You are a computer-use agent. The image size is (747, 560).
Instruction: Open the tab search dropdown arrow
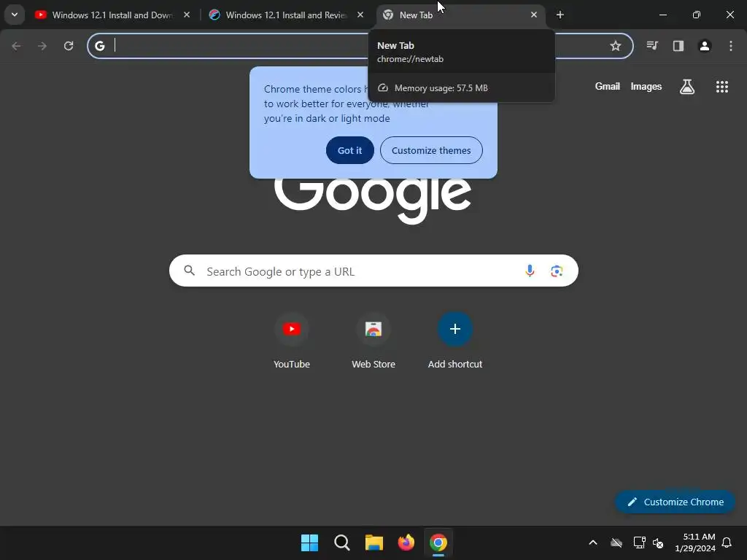15,15
